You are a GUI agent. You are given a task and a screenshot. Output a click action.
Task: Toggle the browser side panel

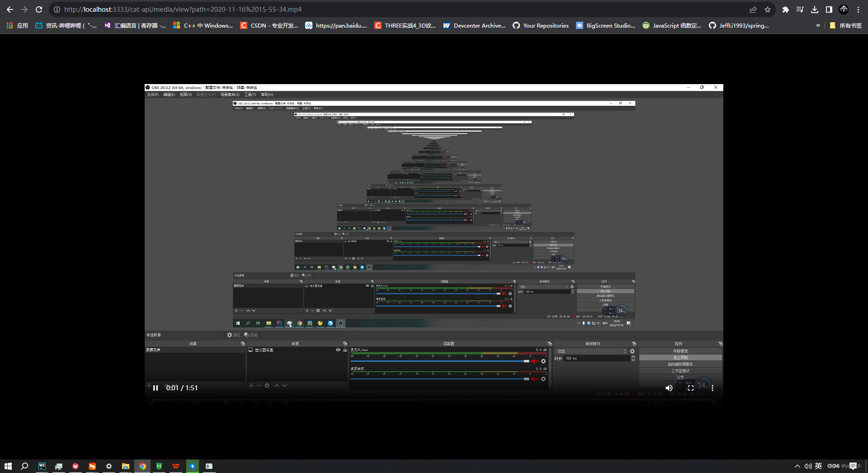click(829, 9)
